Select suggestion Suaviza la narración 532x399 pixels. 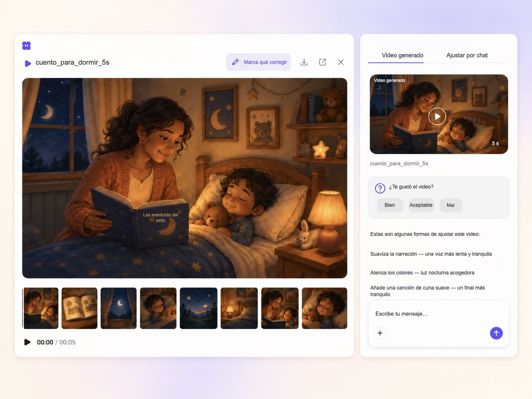pyautogui.click(x=431, y=254)
